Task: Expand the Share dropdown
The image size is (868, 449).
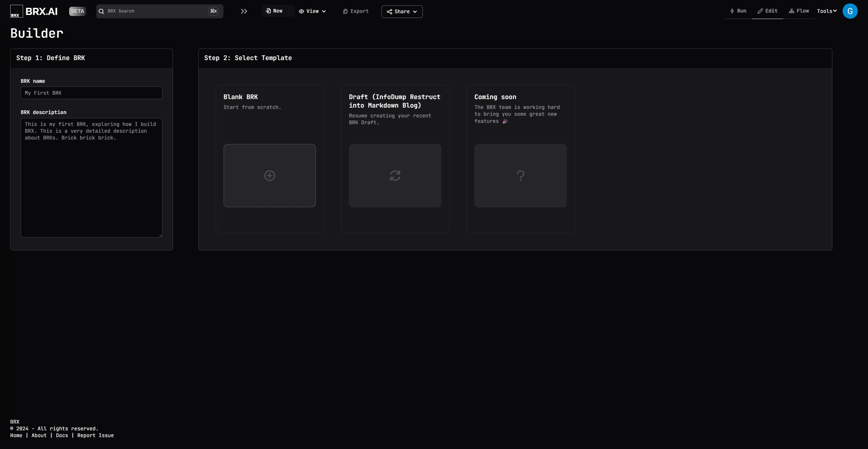Action: pos(402,12)
